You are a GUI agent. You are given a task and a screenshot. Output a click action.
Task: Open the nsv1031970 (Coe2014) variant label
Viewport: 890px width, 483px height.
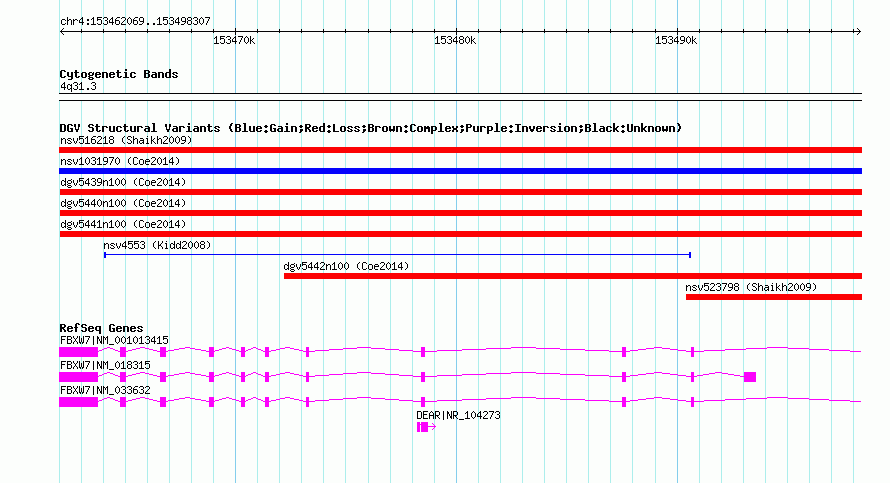coord(120,161)
